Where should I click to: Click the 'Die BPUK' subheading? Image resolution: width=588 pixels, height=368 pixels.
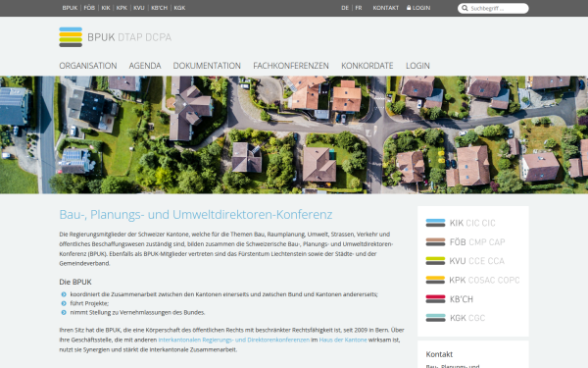[75, 282]
